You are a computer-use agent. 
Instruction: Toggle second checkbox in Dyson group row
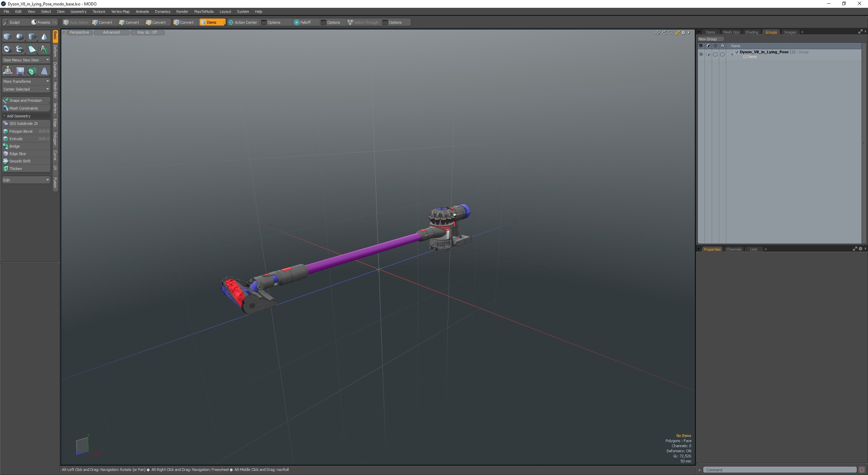[x=722, y=54]
